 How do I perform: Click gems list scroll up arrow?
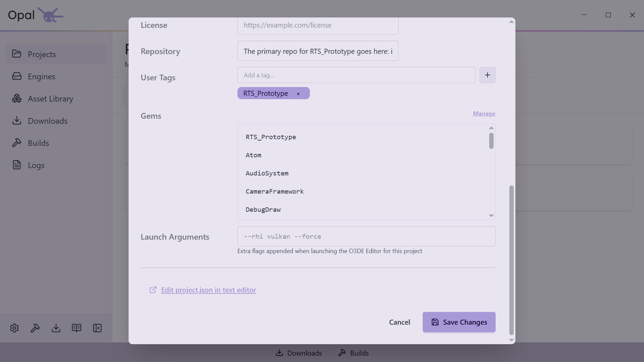[491, 128]
